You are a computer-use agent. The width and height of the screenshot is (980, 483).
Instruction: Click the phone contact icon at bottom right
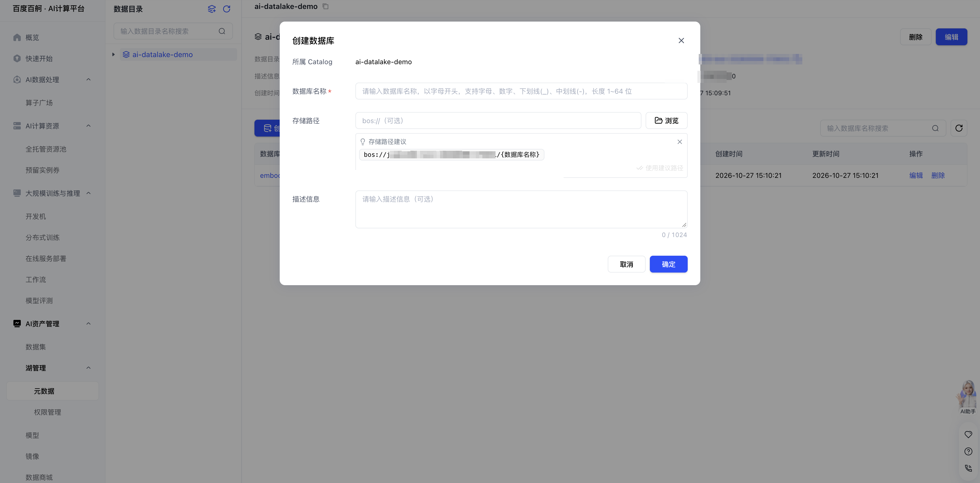point(968,468)
